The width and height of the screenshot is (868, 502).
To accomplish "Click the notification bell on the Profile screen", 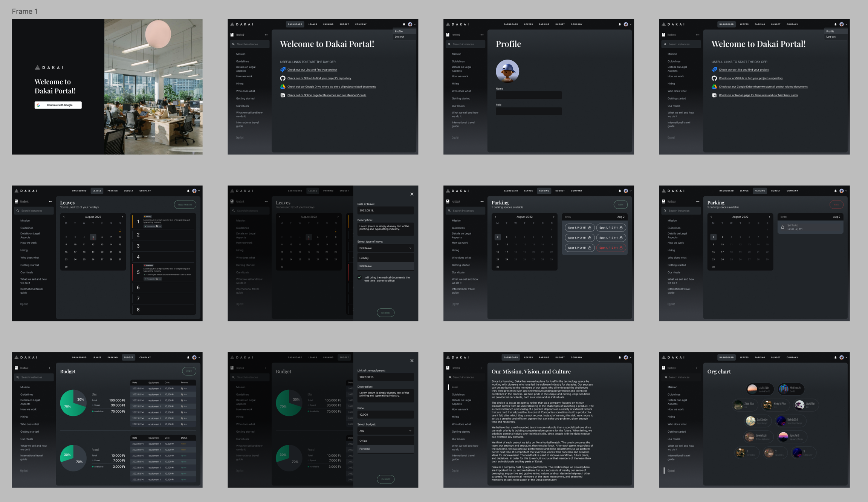I will point(620,24).
